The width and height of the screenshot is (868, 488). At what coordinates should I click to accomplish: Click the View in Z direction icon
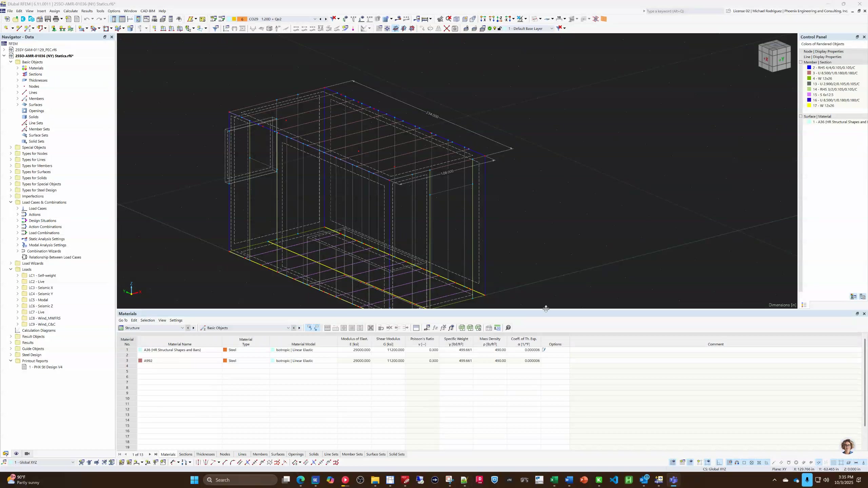[x=499, y=19]
